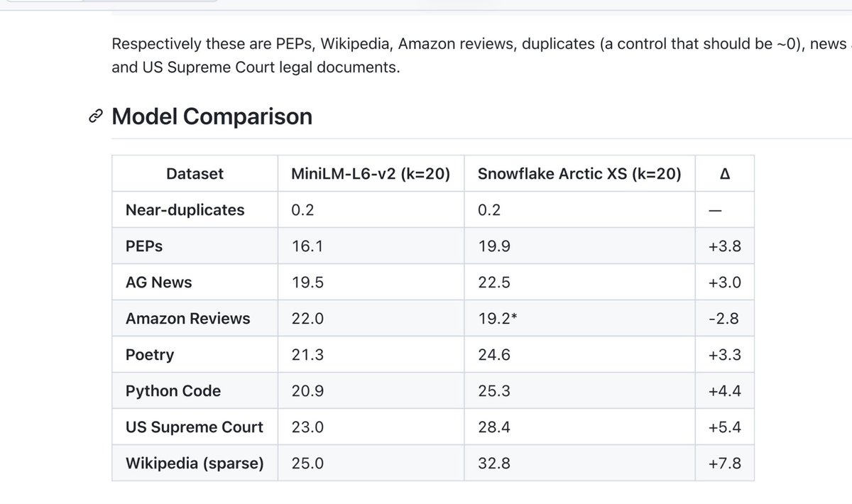Select the Δ column header

pos(724,173)
